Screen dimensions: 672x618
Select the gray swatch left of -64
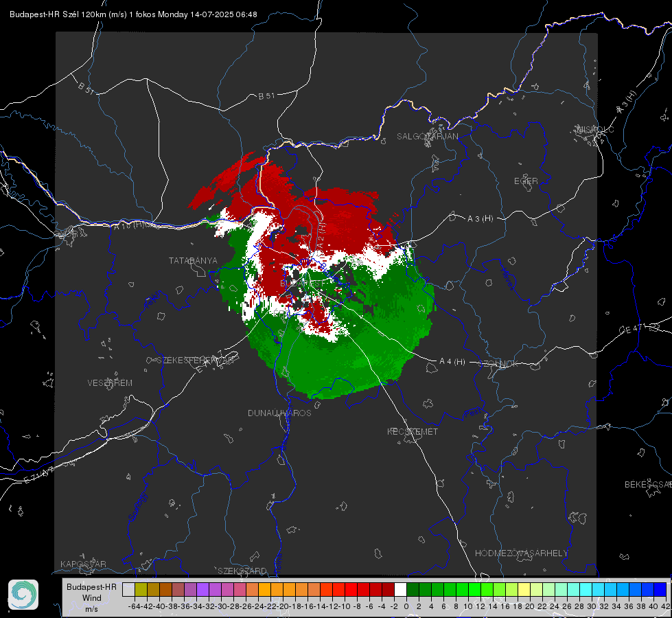coord(128,590)
